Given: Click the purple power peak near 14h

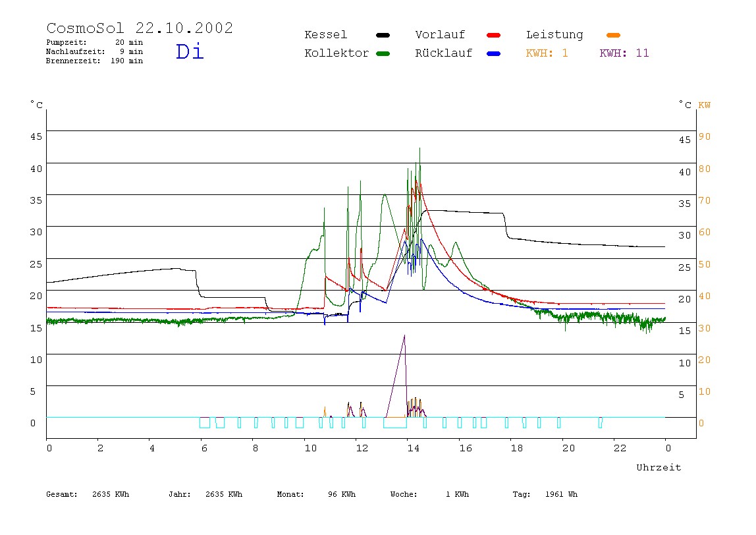Looking at the screenshot, I should [404, 336].
